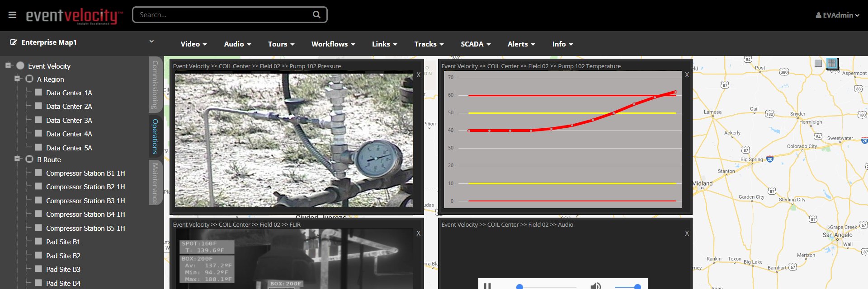Screen dimensions: 868x289
Task: Select the grid layout icon
Action: pyautogui.click(x=832, y=63)
